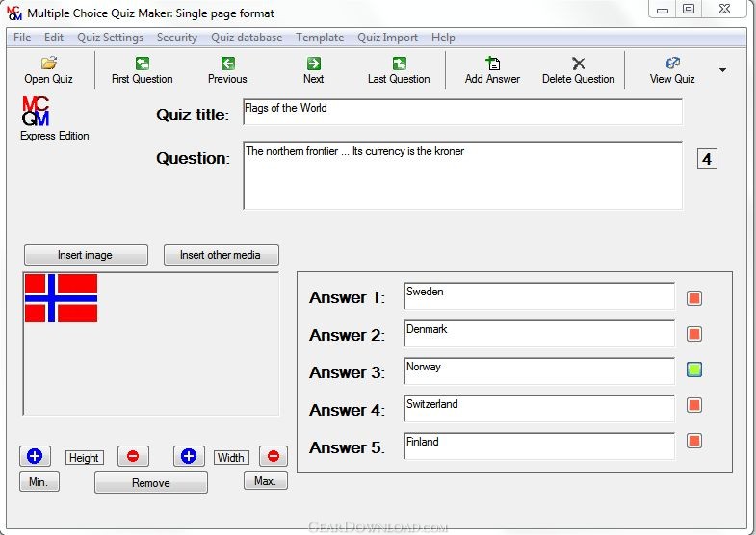
Task: Jump to the Last Question
Action: (x=399, y=64)
